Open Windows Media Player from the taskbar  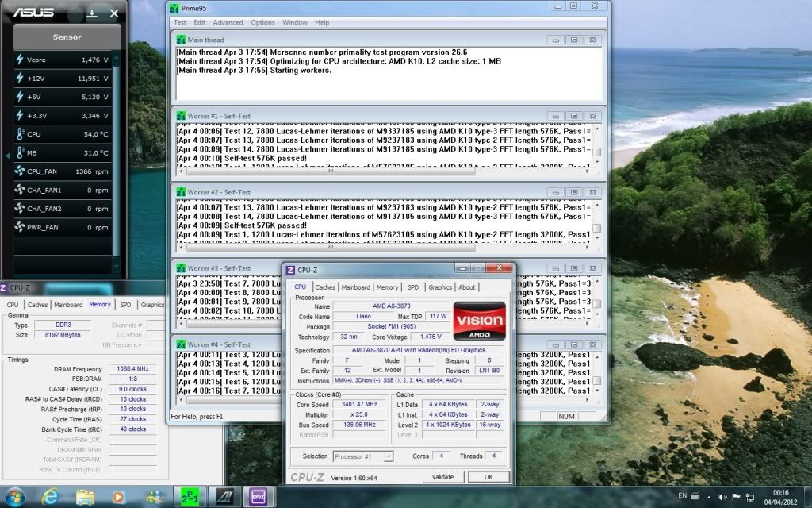click(119, 498)
